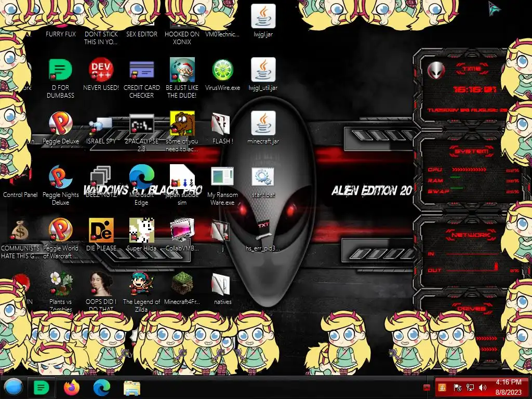Image resolution: width=532 pixels, height=399 pixels.
Task: Click the SYSTEM widget header
Action: pos(472,151)
